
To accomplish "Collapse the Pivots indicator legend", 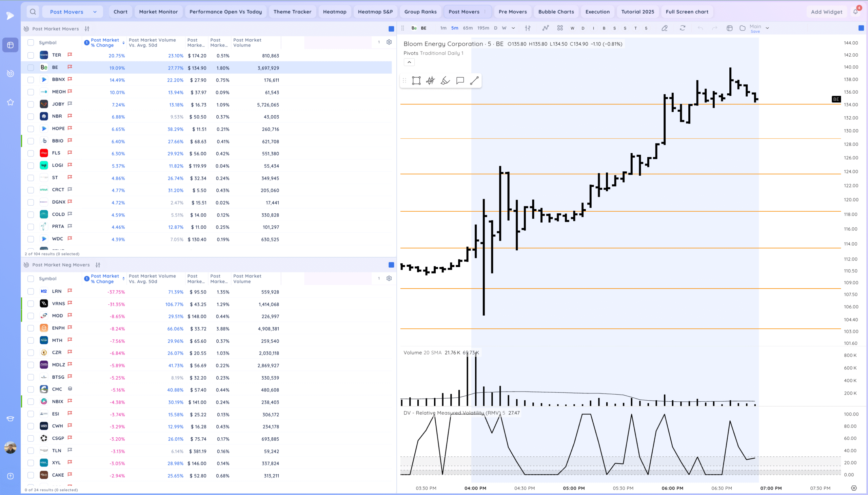I will (409, 62).
